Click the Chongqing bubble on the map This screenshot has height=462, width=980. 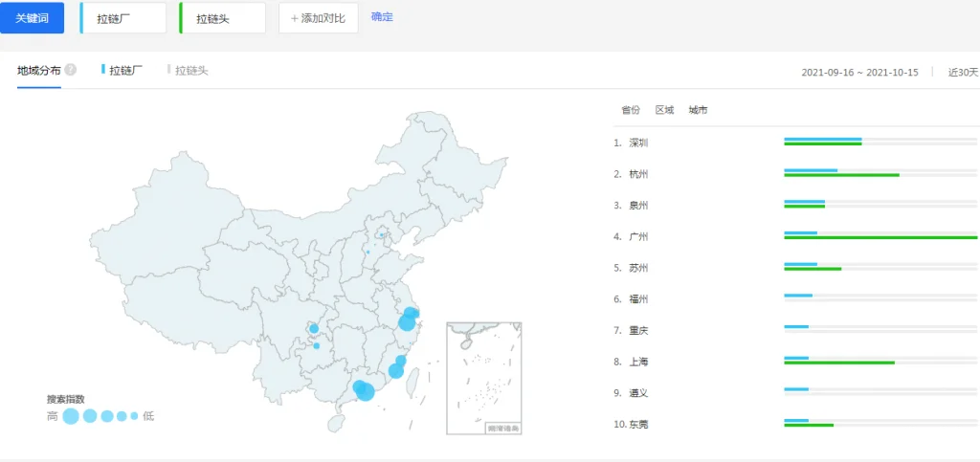[313, 330]
